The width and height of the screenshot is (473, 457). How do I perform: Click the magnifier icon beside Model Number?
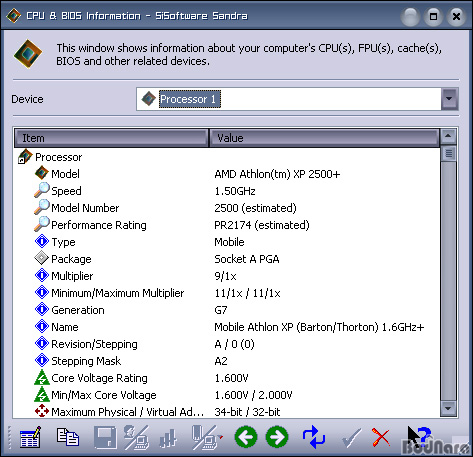click(x=42, y=207)
